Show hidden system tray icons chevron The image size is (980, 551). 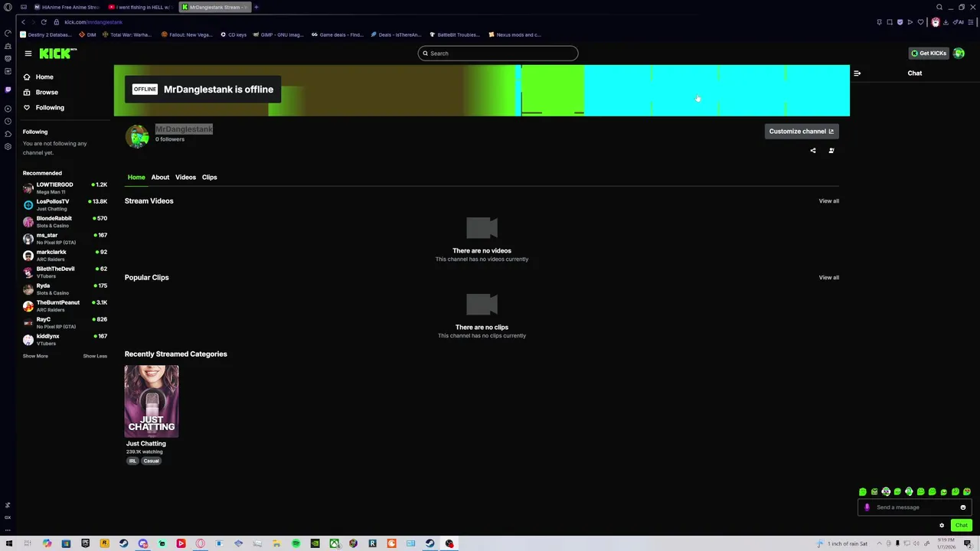[879, 544]
